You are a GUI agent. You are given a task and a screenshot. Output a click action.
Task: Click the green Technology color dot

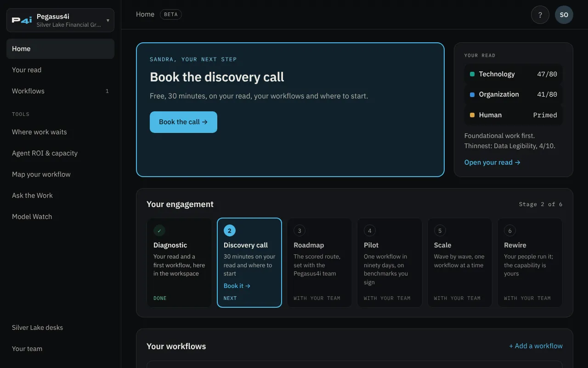472,74
